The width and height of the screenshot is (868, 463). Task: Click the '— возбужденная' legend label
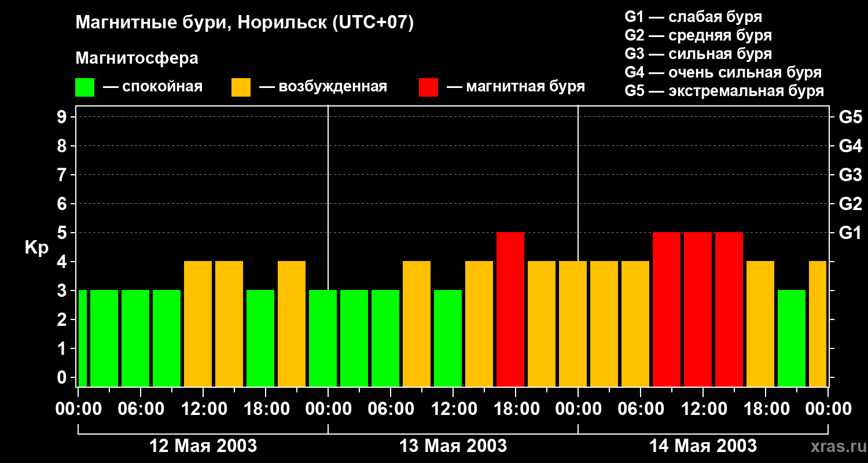[323, 87]
